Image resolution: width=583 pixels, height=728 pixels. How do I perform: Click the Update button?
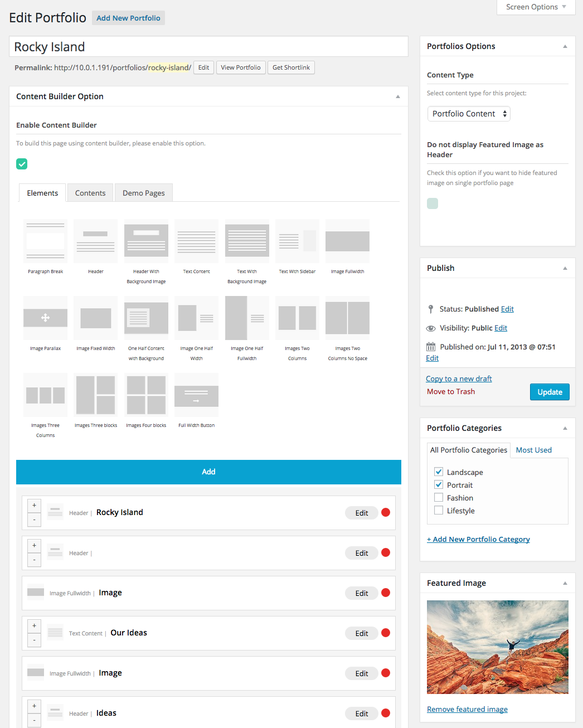coord(549,391)
